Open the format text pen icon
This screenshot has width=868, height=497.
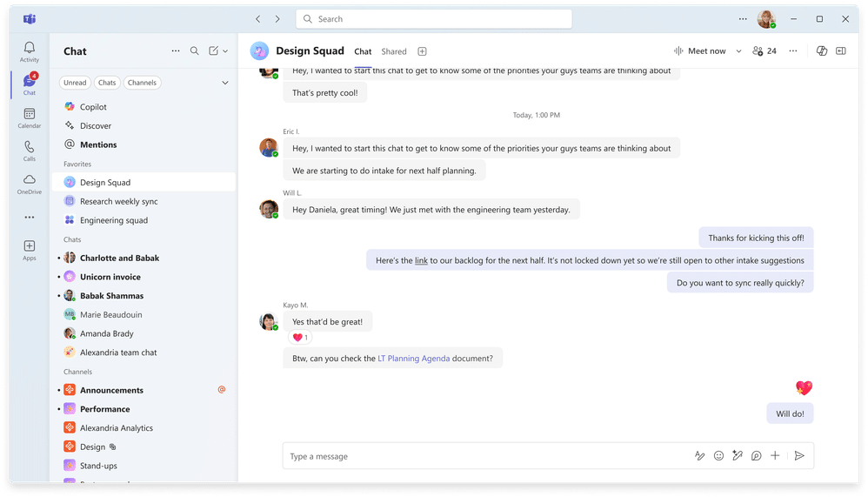coord(699,456)
